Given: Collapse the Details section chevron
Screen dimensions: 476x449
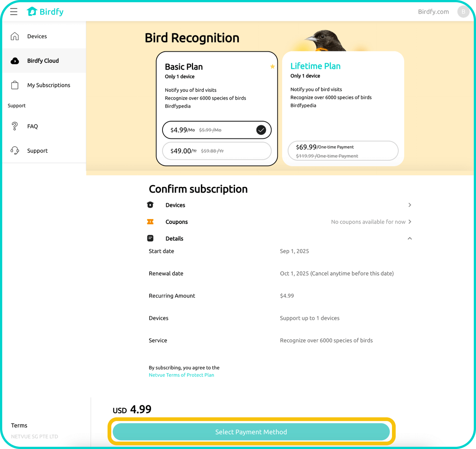Looking at the screenshot, I should point(409,238).
